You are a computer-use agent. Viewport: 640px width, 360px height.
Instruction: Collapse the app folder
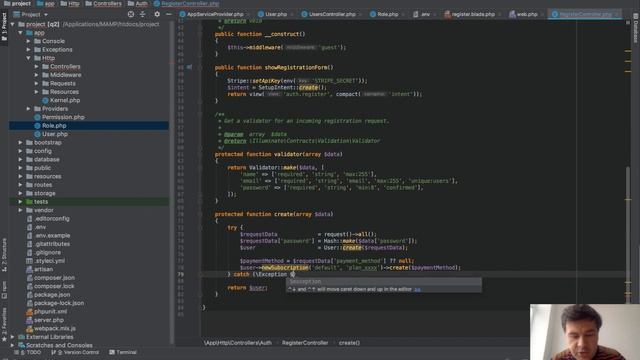pyautogui.click(x=20, y=33)
